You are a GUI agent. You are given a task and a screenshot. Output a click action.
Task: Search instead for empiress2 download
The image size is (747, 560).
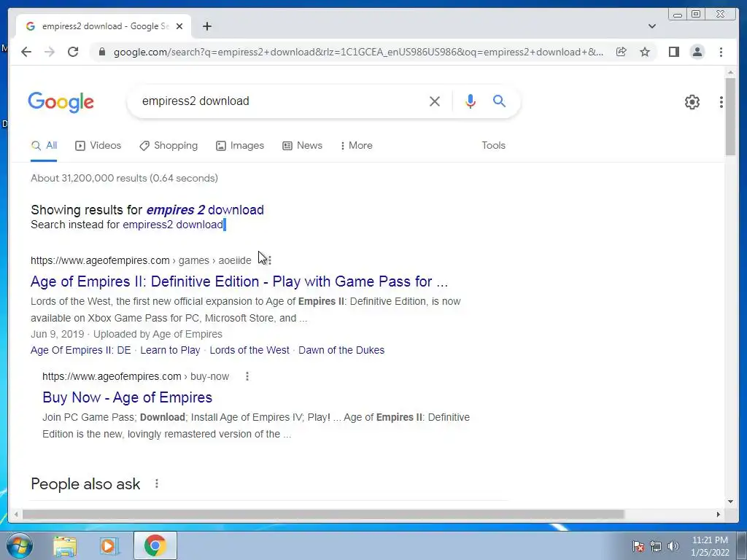coord(173,225)
